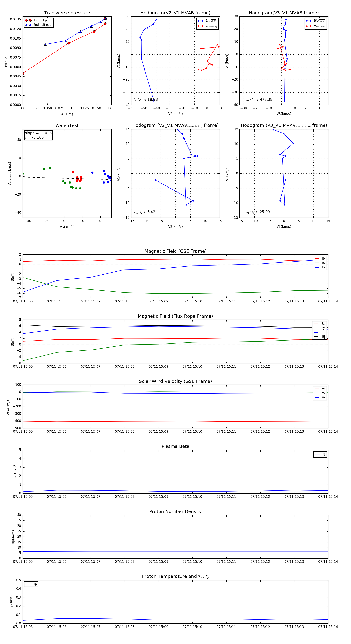Click the "Plasma Beta" plot title
Viewport: 351px width, 644px height.
tap(175, 447)
